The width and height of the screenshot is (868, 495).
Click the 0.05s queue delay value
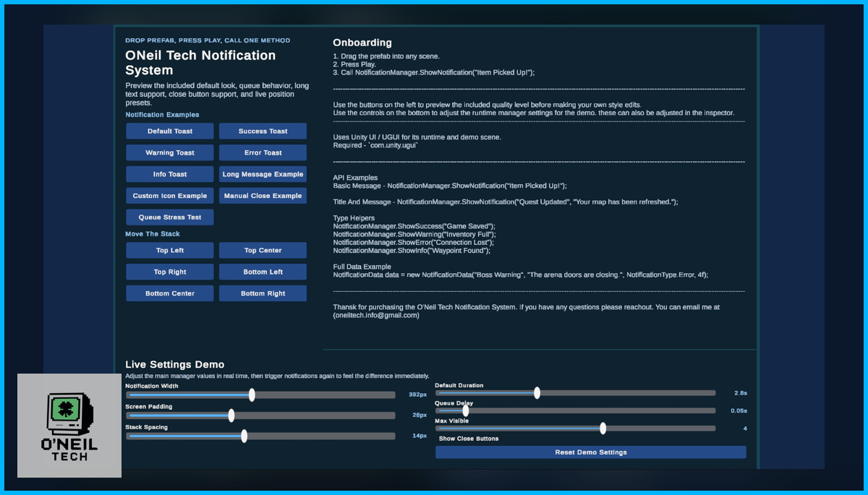pyautogui.click(x=739, y=410)
